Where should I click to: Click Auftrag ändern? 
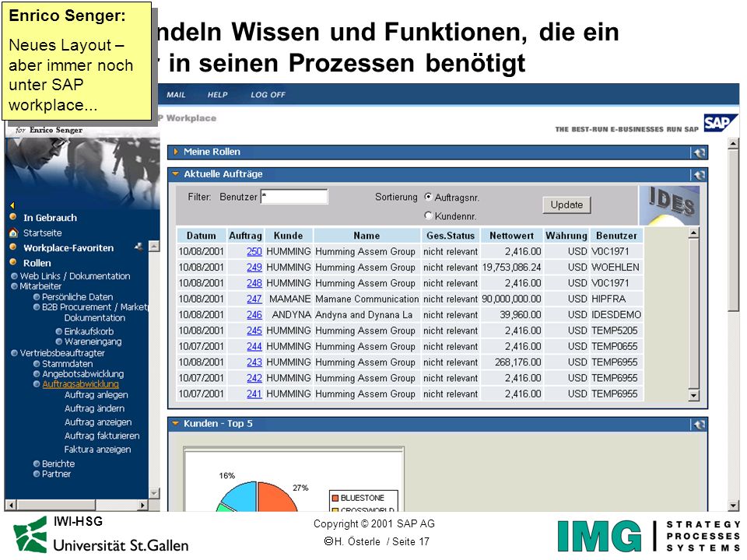pos(94,408)
